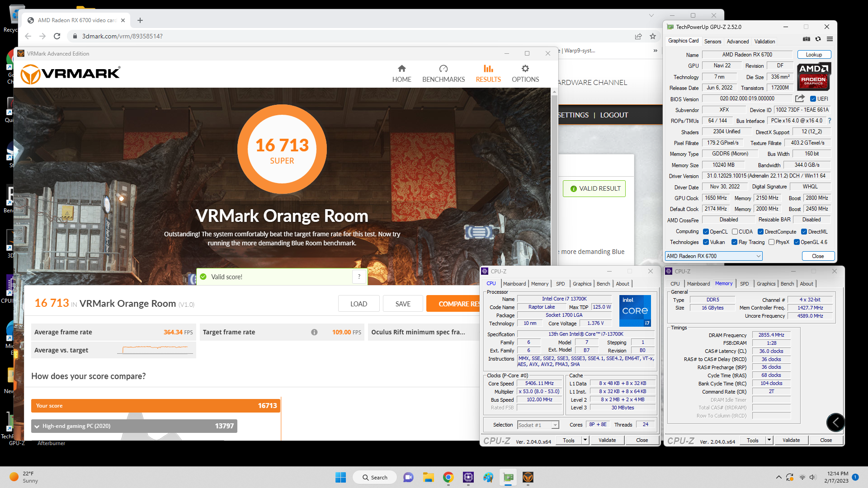Toggle DirectCompute checkbox
Viewport: 868px width, 488px height.
click(x=761, y=232)
